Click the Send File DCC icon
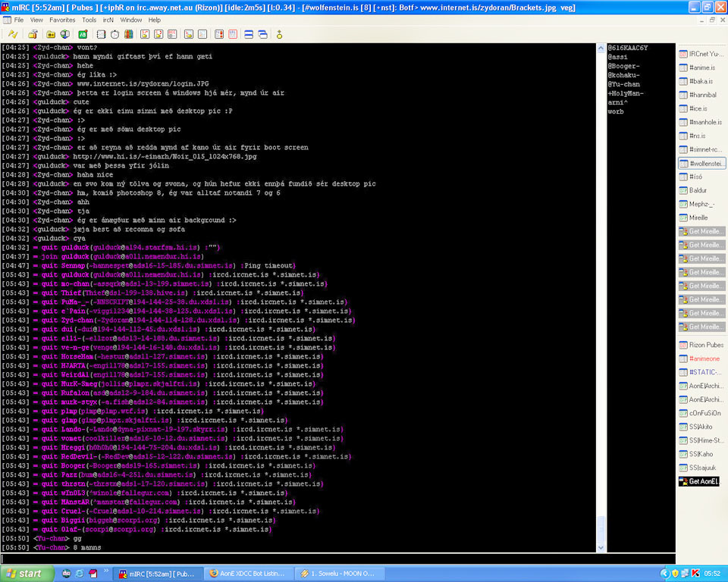This screenshot has width=728, height=582. pos(145,34)
